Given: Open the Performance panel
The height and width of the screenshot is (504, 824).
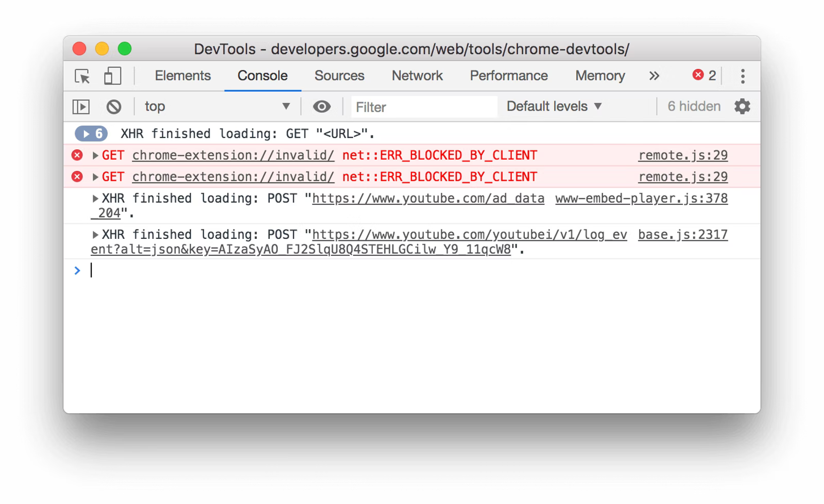Looking at the screenshot, I should pos(508,76).
